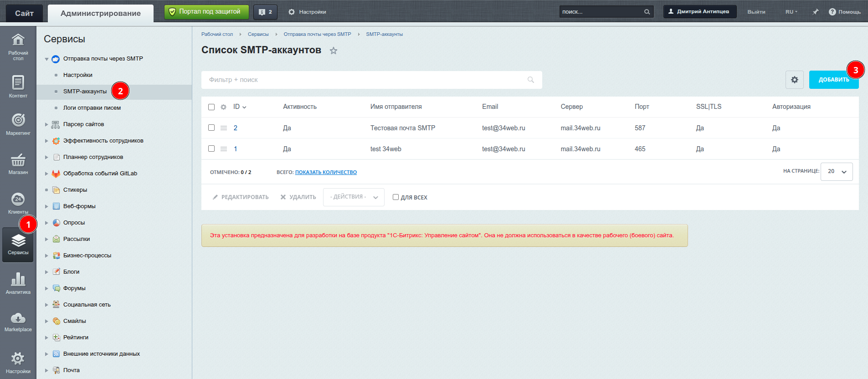Expand Эффективность сотрудников tree node
Screen dimensions: 868x379
(x=46, y=141)
